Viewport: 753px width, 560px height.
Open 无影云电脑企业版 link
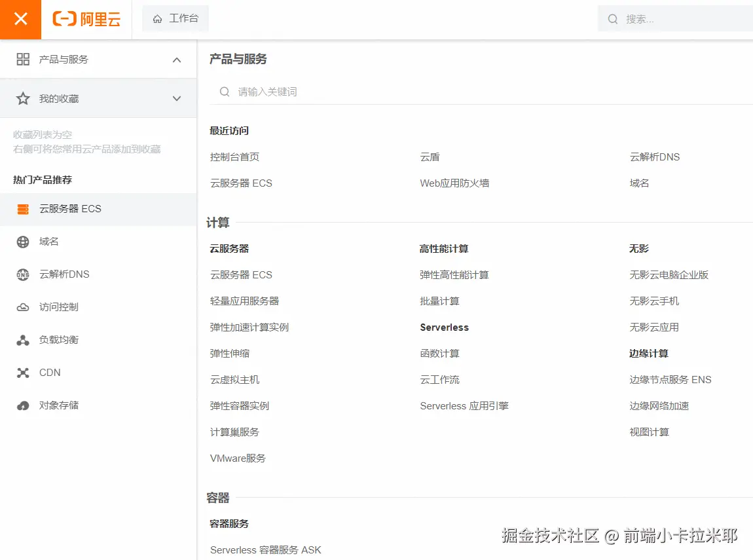click(669, 274)
